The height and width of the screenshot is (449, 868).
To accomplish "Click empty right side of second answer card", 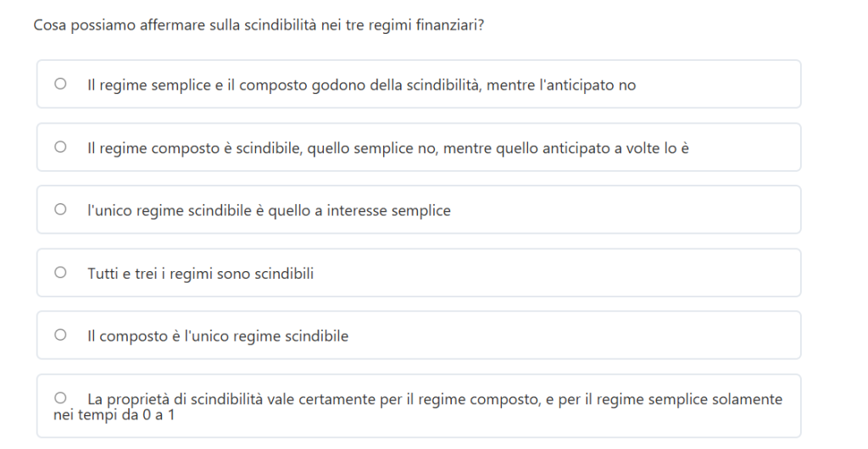I will (x=750, y=147).
